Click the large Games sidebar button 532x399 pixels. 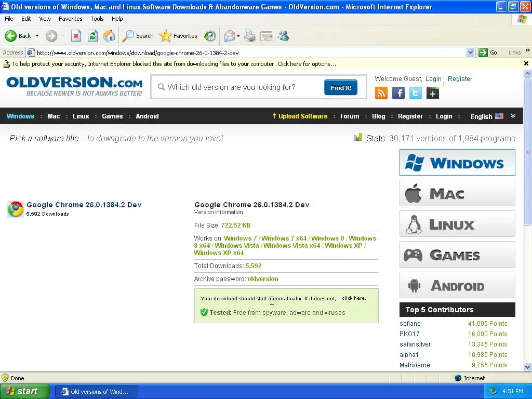tap(457, 254)
